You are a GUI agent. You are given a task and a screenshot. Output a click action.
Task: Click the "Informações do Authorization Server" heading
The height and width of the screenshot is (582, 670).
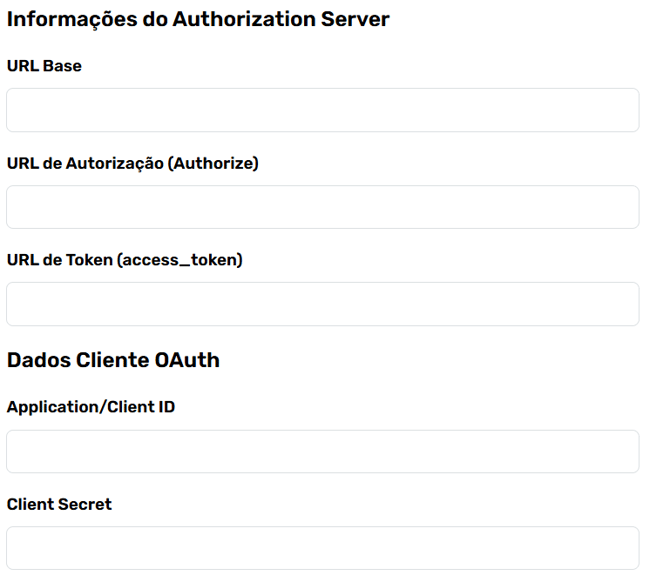click(198, 19)
